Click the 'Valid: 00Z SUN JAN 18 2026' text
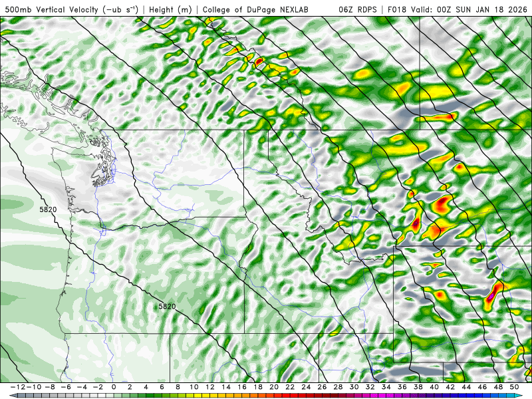The width and height of the screenshot is (532, 399). pyautogui.click(x=469, y=9)
